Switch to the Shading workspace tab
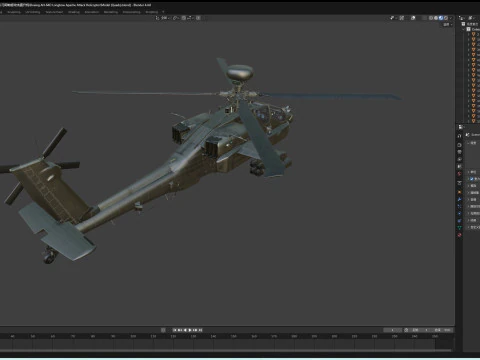Viewport: 480px width, 360px height. point(74,12)
